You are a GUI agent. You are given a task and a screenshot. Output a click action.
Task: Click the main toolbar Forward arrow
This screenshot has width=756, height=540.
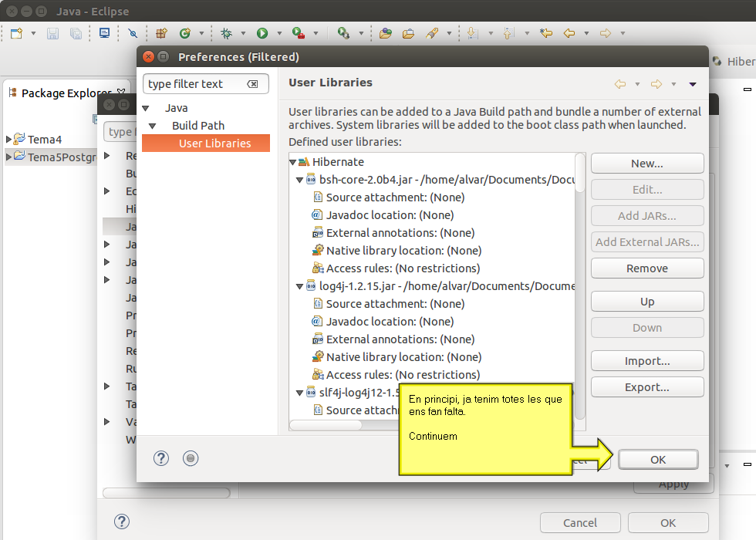click(606, 33)
